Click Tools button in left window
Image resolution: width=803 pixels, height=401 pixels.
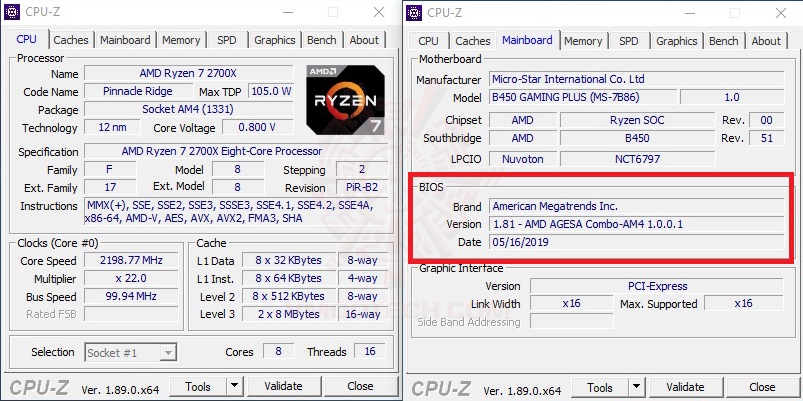pos(198,386)
